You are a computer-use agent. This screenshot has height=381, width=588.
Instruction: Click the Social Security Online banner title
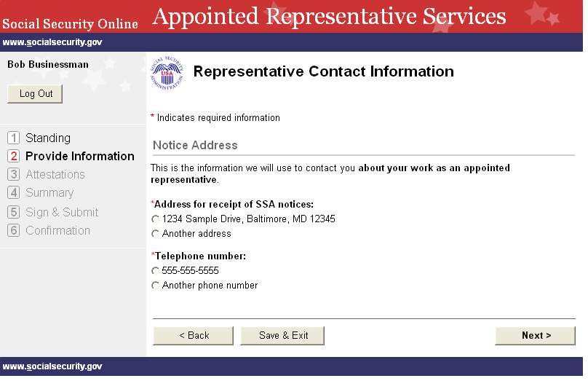click(x=70, y=24)
